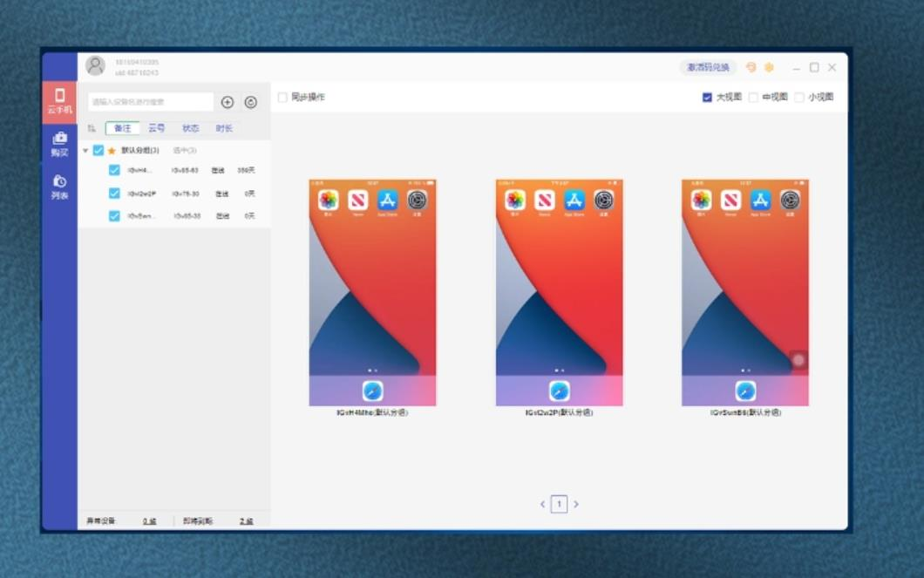The width and height of the screenshot is (924, 578).
Task: Go to the previous page arrow
Action: [542, 505]
